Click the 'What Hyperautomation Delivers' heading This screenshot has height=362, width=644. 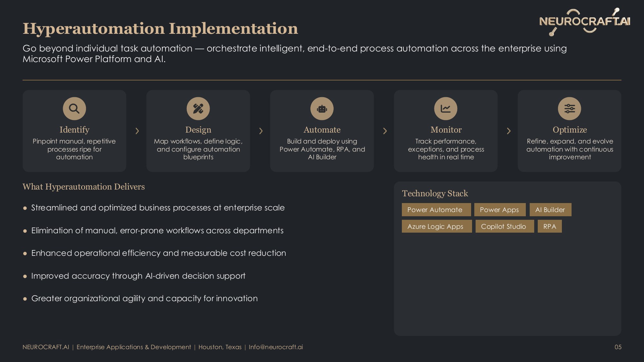[84, 187]
